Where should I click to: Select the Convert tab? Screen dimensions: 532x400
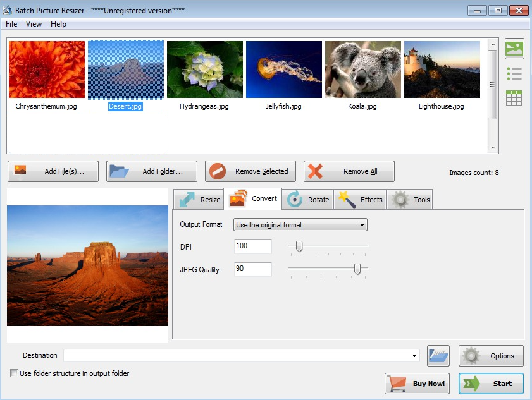coord(253,198)
